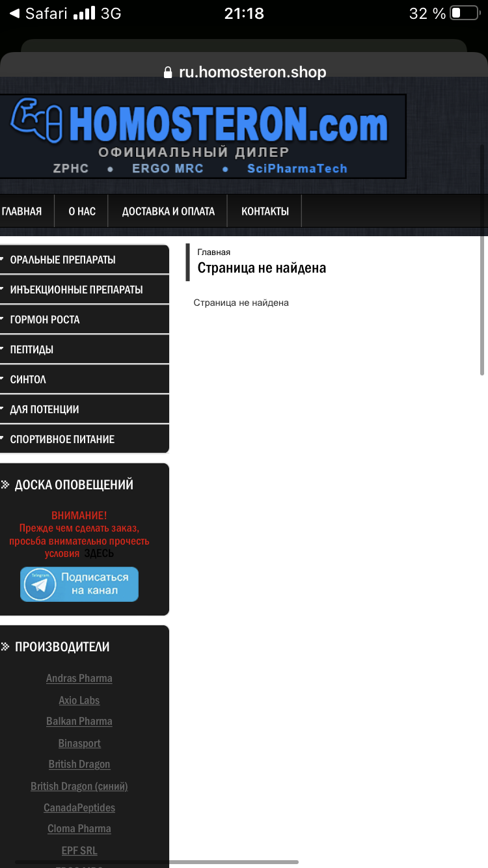Click the Подписаться на канал button
Image resolution: width=488 pixels, height=868 pixels.
click(x=79, y=584)
